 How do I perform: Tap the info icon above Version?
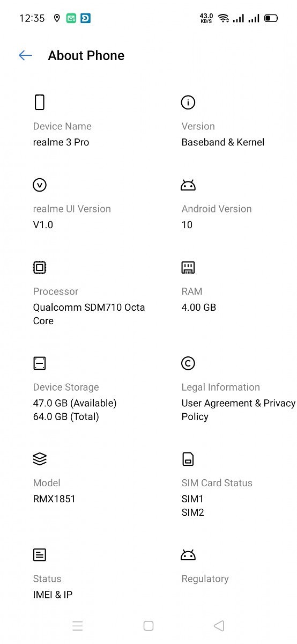pos(188,102)
